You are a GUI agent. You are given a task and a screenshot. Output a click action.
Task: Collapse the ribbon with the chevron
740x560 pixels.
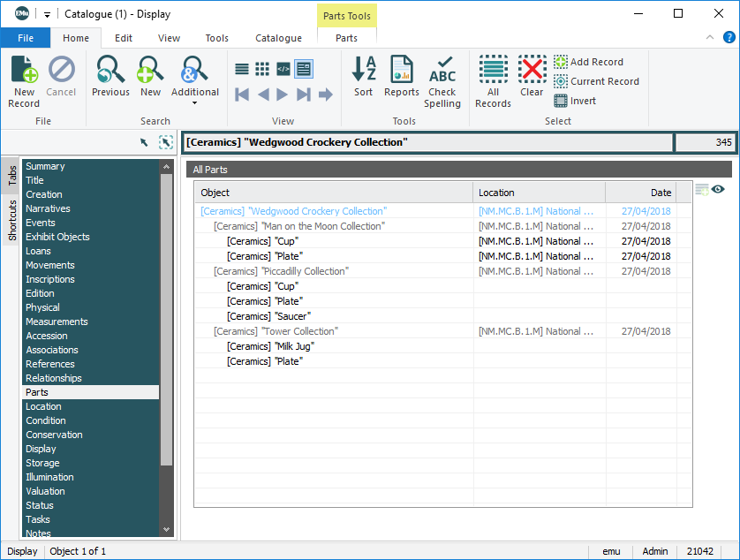(x=710, y=38)
